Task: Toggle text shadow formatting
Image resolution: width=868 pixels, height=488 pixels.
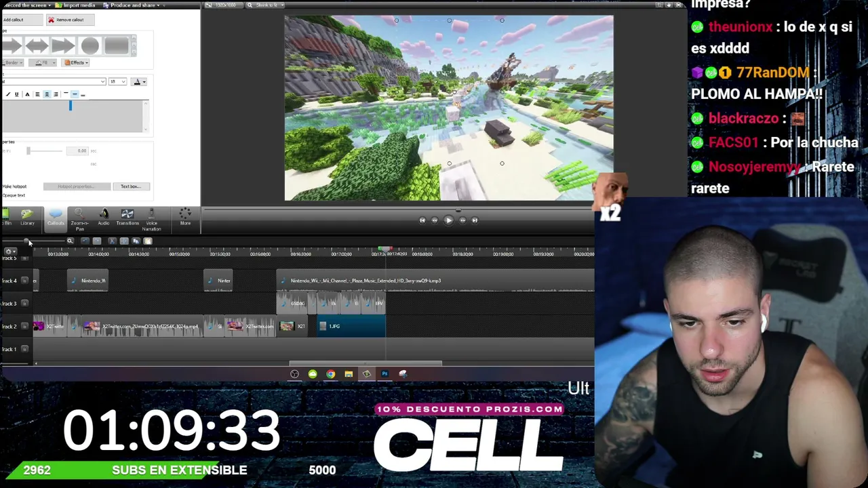Action: 27,94
